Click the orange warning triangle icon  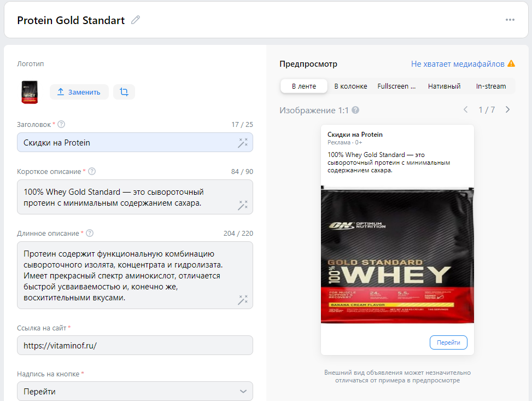[x=511, y=63]
